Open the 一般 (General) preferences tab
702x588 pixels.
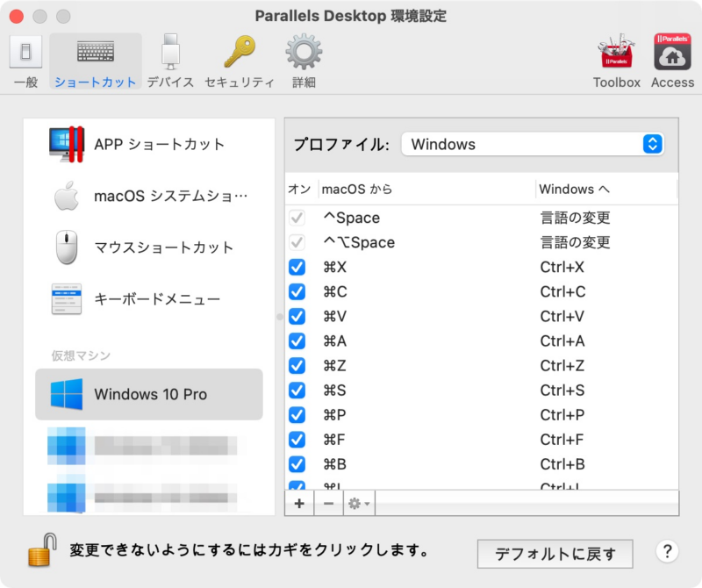pos(26,61)
